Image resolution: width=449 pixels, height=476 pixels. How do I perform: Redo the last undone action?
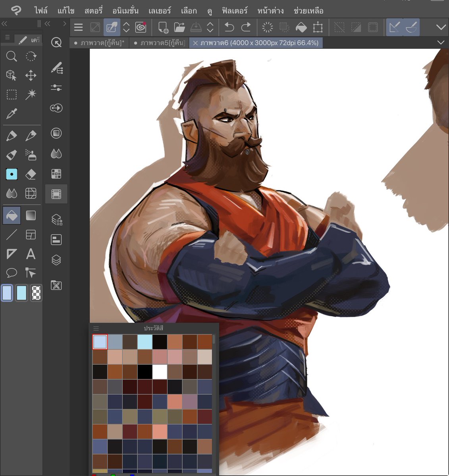246,27
